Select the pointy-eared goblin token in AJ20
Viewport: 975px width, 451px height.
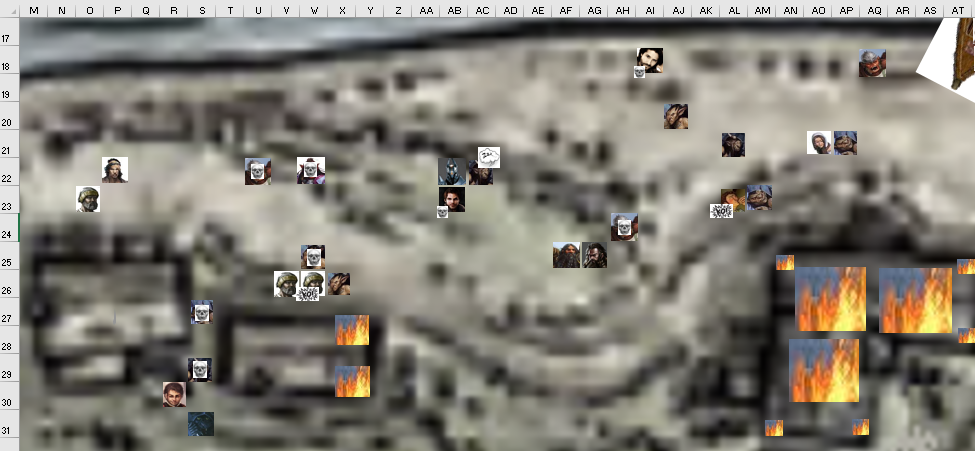[x=675, y=116]
